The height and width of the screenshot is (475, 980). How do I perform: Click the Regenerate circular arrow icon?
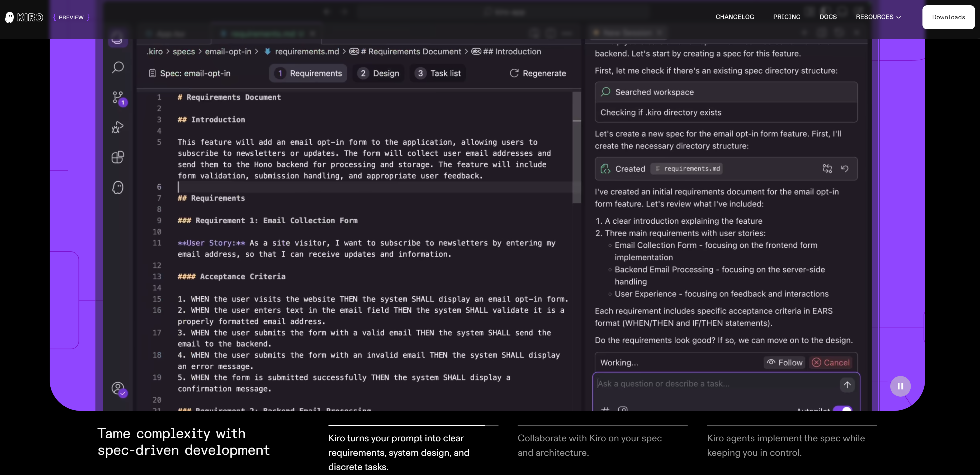(514, 73)
